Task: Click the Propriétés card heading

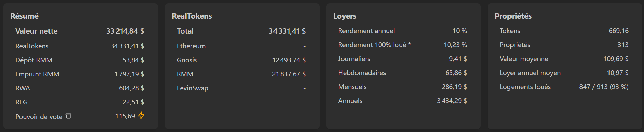Action: tap(513, 16)
